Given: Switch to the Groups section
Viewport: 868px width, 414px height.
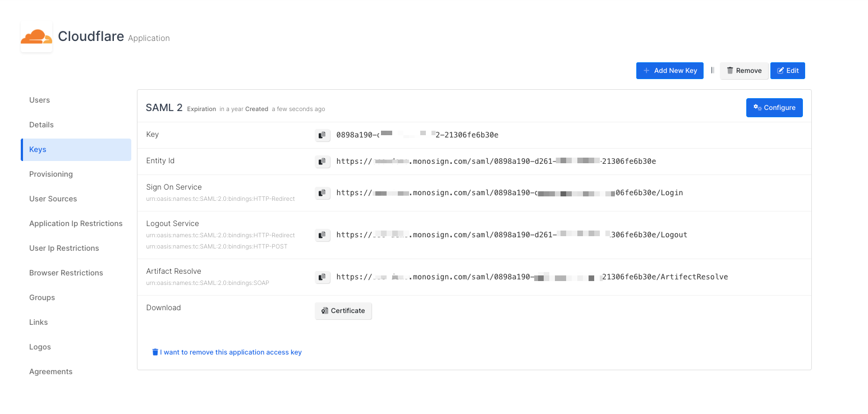Looking at the screenshot, I should 42,298.
